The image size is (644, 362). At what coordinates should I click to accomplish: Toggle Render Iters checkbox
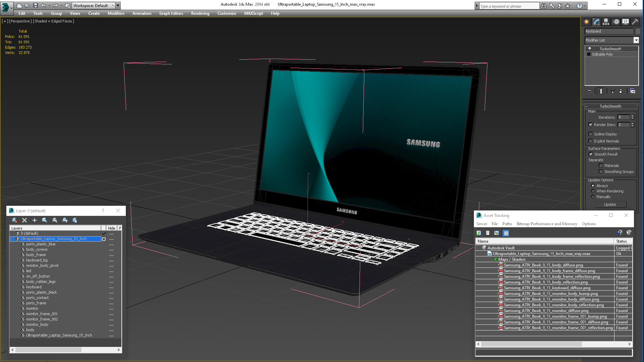(x=590, y=125)
